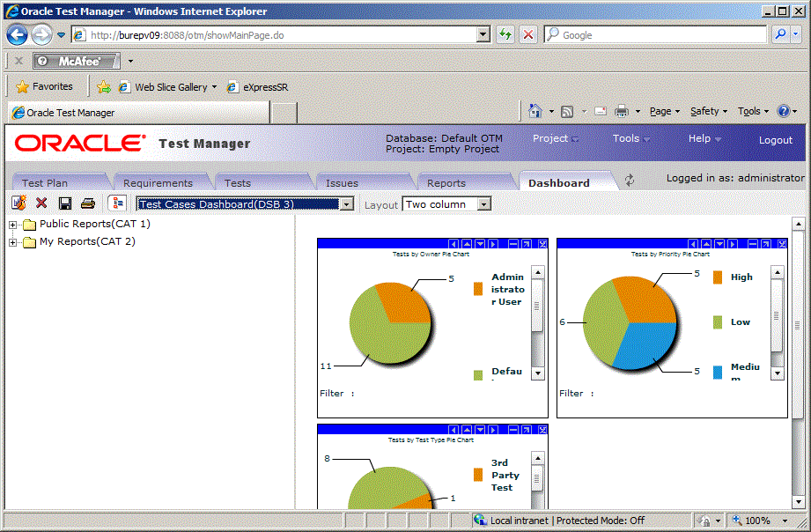Click the orange Administrator User legend swatch
Viewport: 811px width, 532px height.
(478, 289)
